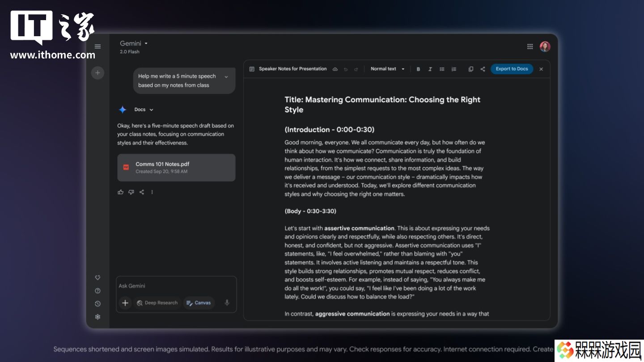Click the Created Sep 20, 9:58 AM text
Viewport: 644px width, 362px height.
[x=161, y=172]
